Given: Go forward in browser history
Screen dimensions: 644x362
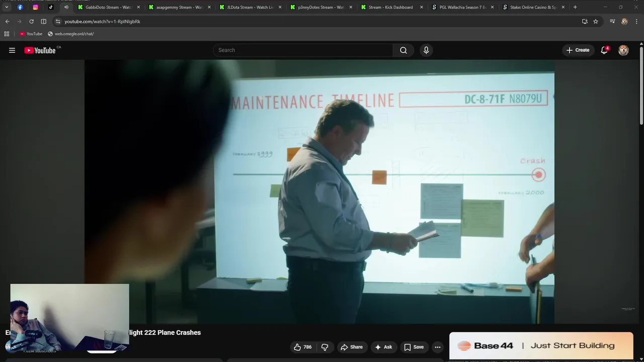Looking at the screenshot, I should pyautogui.click(x=19, y=22).
